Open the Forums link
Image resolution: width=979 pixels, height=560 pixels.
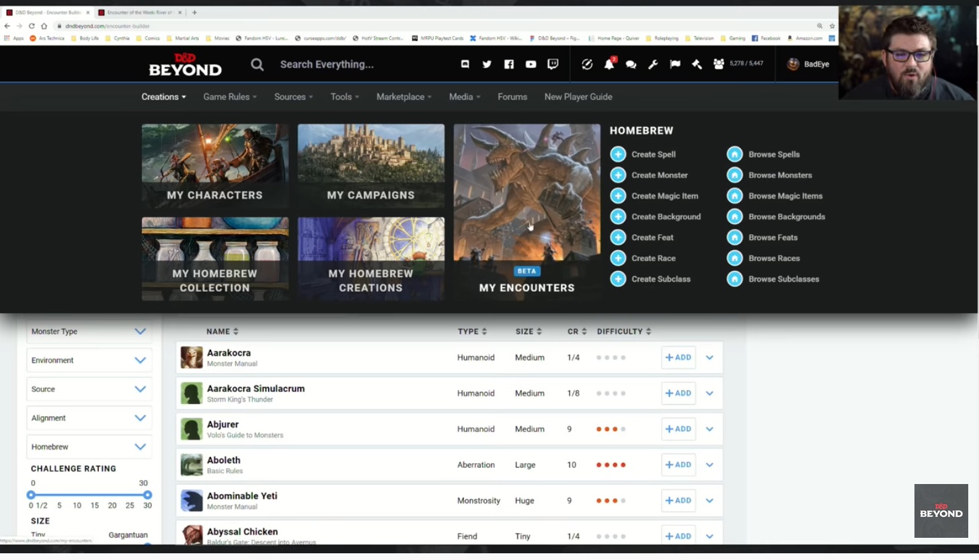tap(512, 97)
